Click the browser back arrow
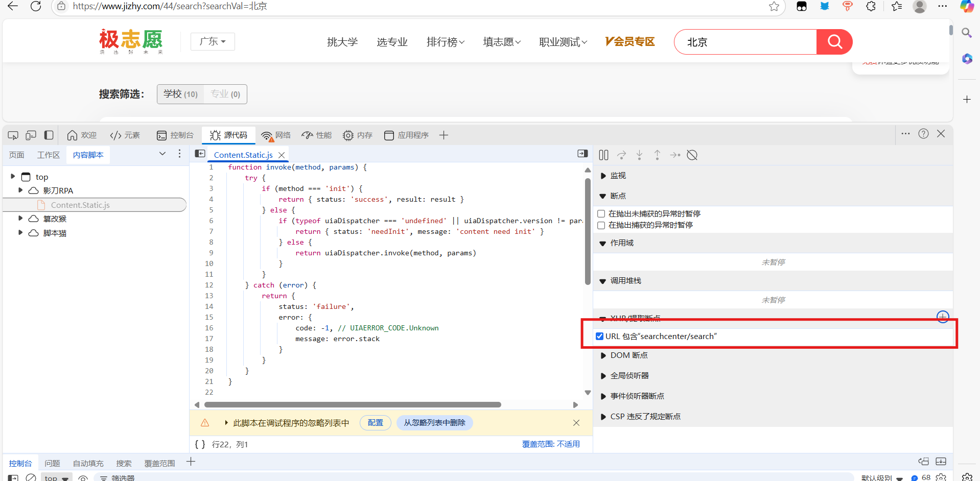Screen dimensions: 980x481 pyautogui.click(x=13, y=6)
